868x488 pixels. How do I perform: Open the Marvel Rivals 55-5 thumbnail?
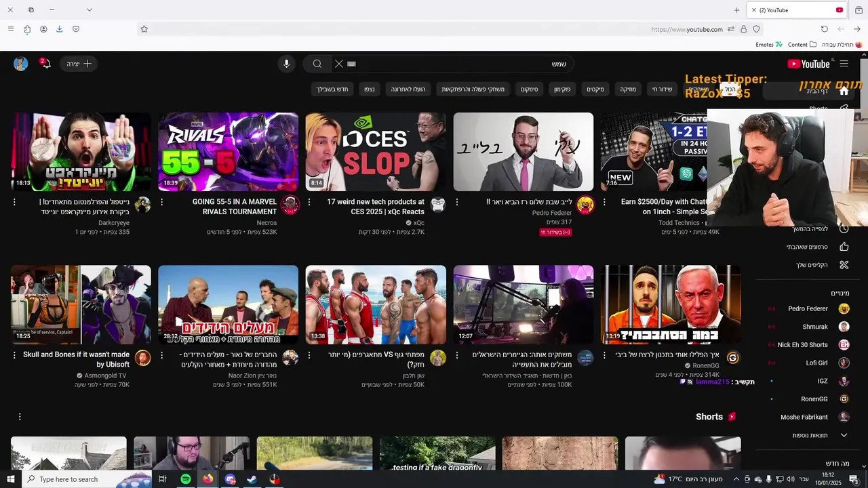coord(229,152)
